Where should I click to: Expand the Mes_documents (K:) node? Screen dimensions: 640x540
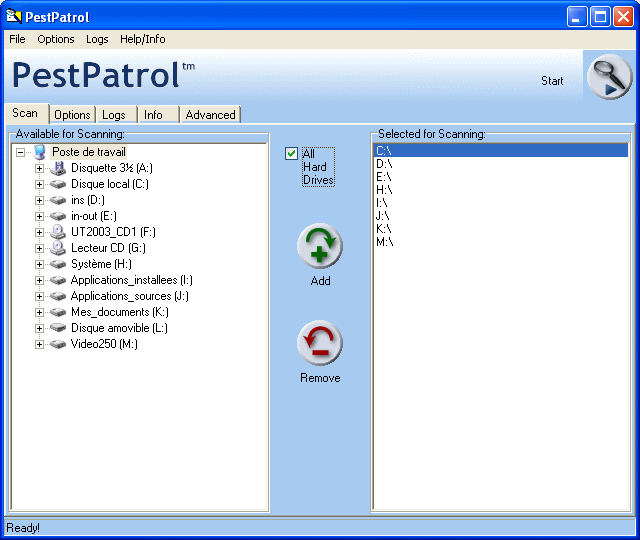[x=39, y=312]
